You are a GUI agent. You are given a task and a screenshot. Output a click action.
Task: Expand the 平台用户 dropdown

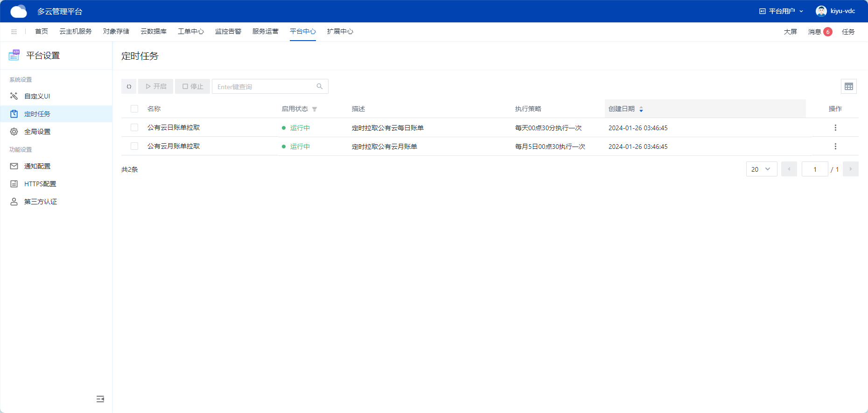tap(781, 11)
